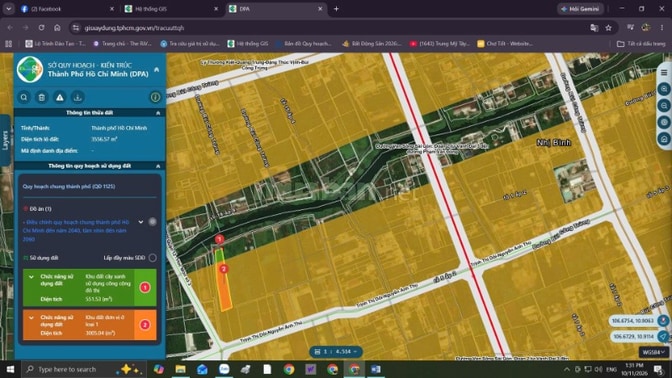Collapse the 'Thông tin quy hoạch sử dụng đất' section

tap(158, 166)
